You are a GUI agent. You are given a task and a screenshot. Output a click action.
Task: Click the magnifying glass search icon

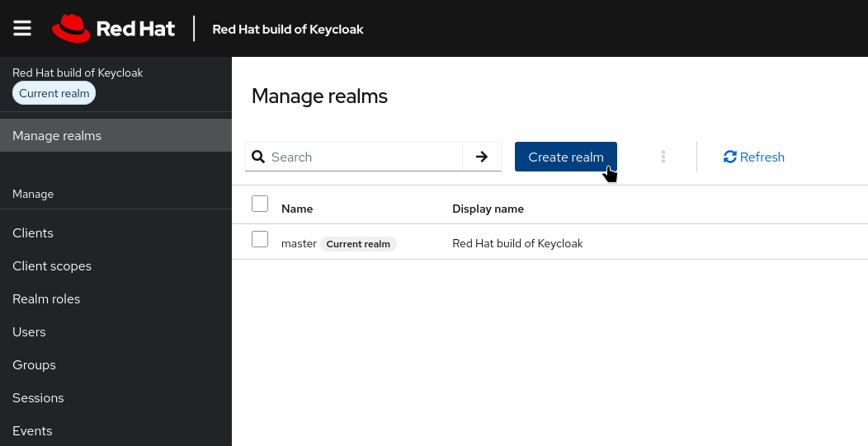click(x=258, y=157)
